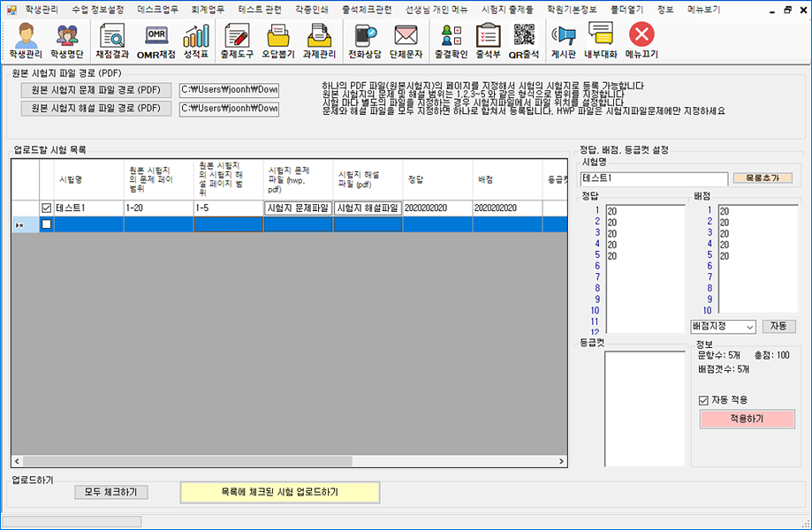Screen dimensions: 812x530
Task: Open the 학생관리 menu
Action: [42, 10]
